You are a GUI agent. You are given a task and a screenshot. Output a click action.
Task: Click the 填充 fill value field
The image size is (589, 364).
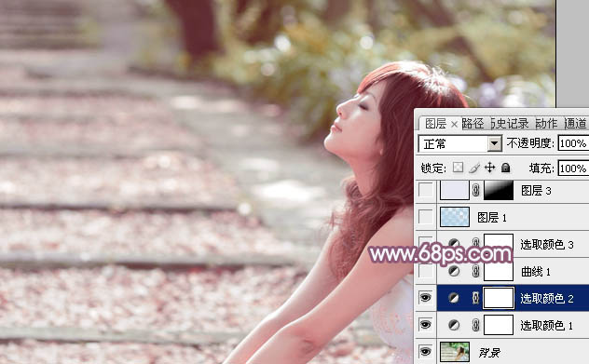click(x=573, y=169)
